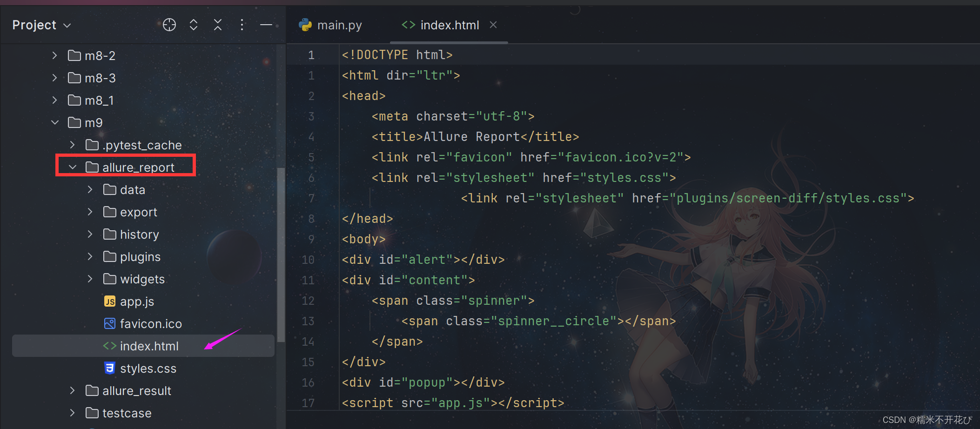
Task: Open the Project view dropdown
Action: click(x=41, y=25)
